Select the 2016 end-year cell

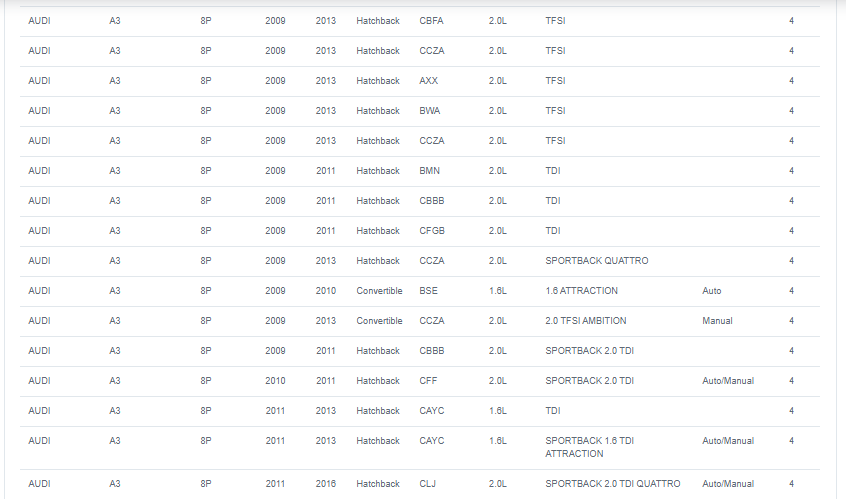[325, 484]
